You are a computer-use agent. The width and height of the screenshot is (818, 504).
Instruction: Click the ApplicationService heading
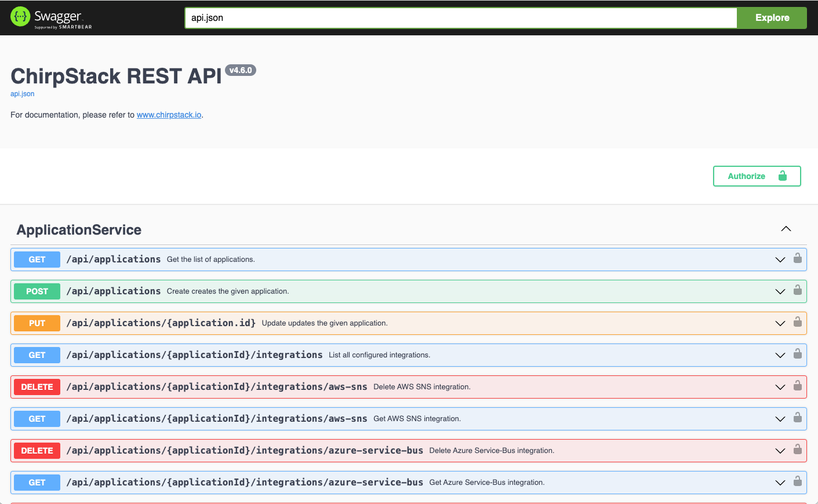click(79, 230)
